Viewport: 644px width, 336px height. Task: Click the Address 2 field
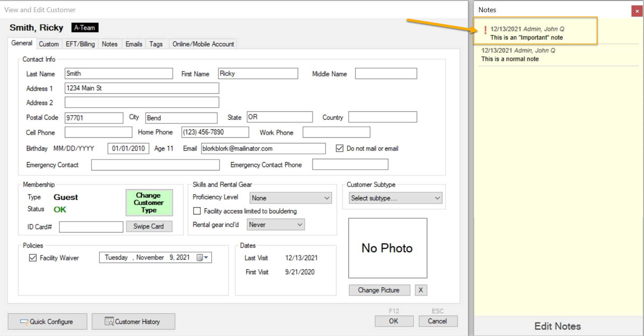[x=142, y=102]
